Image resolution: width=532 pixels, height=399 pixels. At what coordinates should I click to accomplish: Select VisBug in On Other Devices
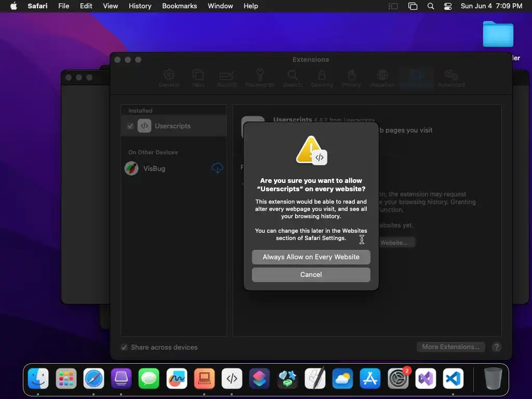pyautogui.click(x=174, y=168)
